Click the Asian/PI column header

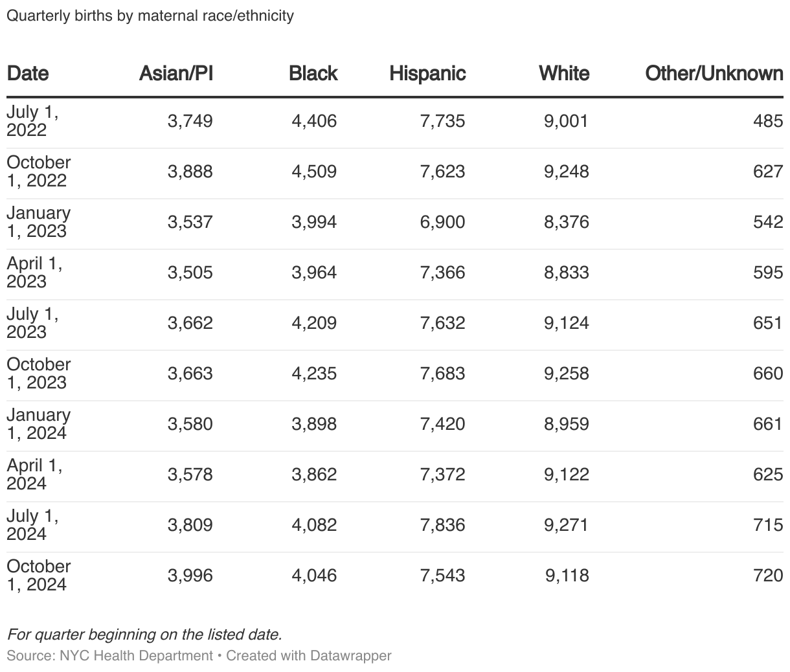[x=175, y=73]
